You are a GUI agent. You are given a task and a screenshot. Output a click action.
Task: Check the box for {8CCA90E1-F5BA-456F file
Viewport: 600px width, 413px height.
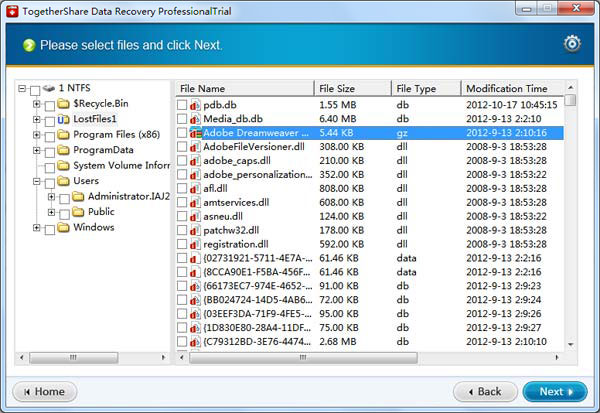[182, 272]
